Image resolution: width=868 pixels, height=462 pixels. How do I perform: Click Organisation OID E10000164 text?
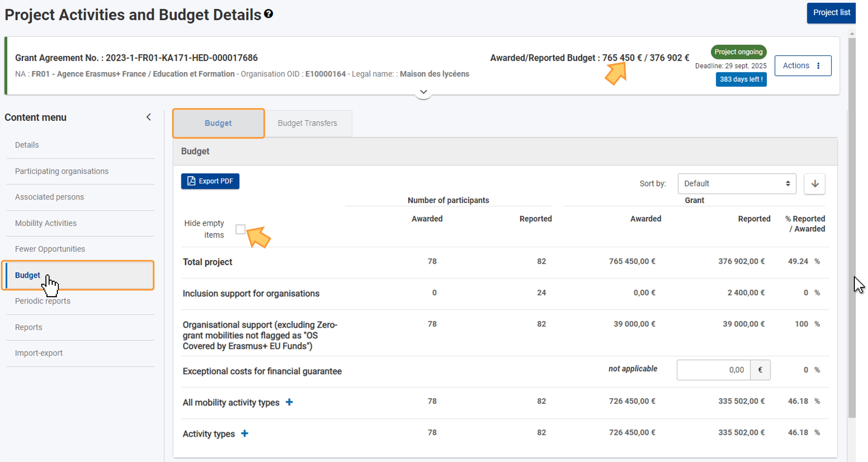[293, 74]
